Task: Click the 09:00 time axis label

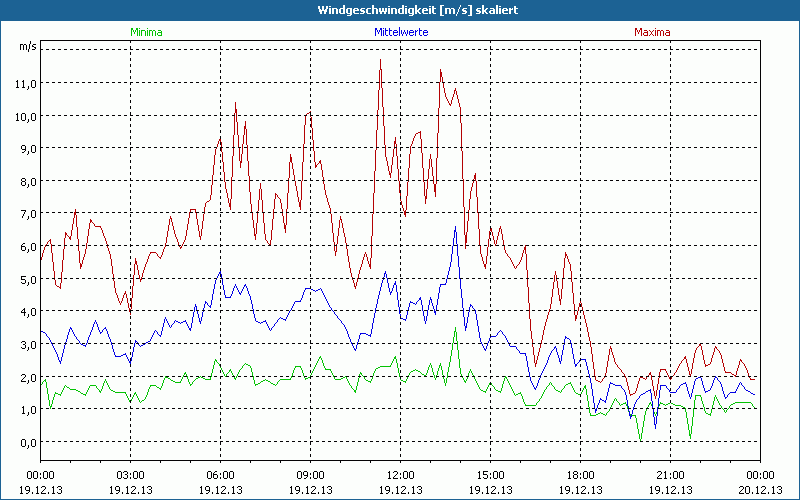Action: coord(310,476)
